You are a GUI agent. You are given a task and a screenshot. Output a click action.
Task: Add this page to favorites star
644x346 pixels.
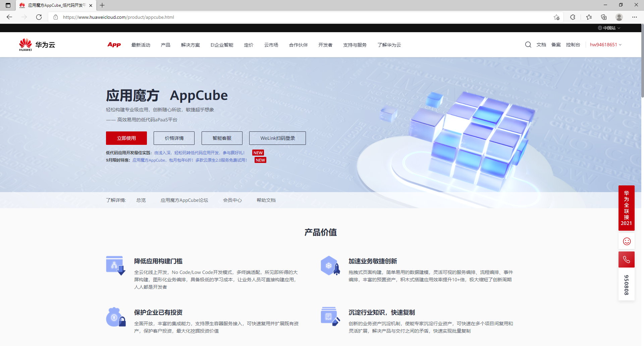coord(557,17)
